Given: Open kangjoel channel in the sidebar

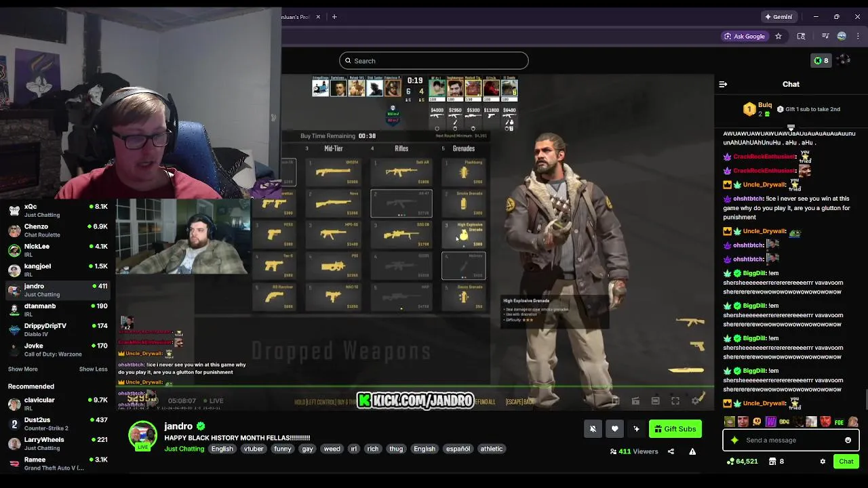Looking at the screenshot, I should click(x=58, y=270).
